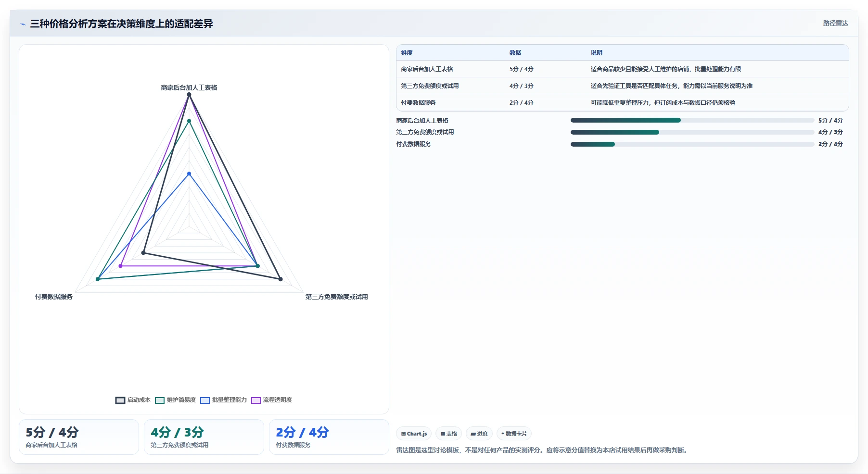Click the 4分 / 3分 table data cell
The image size is (868, 474).
point(522,86)
